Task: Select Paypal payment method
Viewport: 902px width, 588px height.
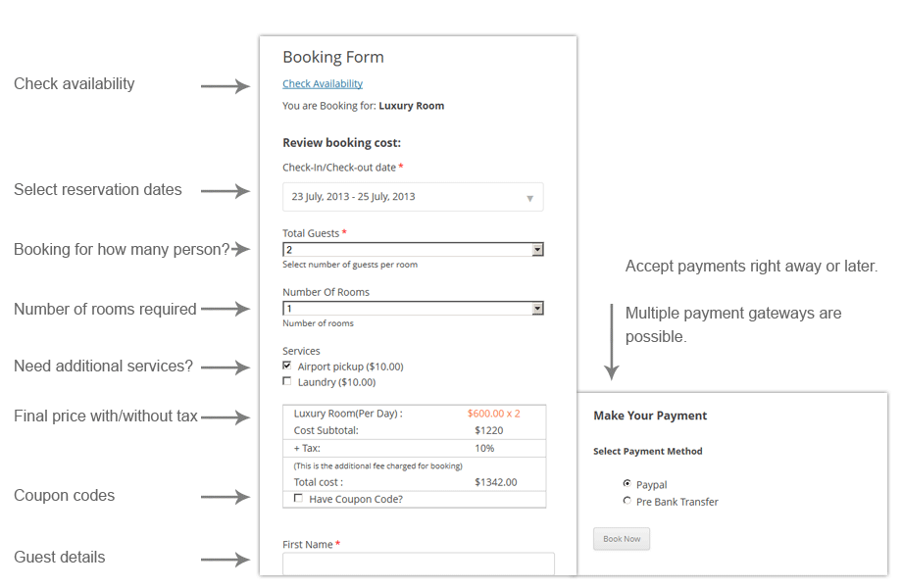Action: [627, 483]
